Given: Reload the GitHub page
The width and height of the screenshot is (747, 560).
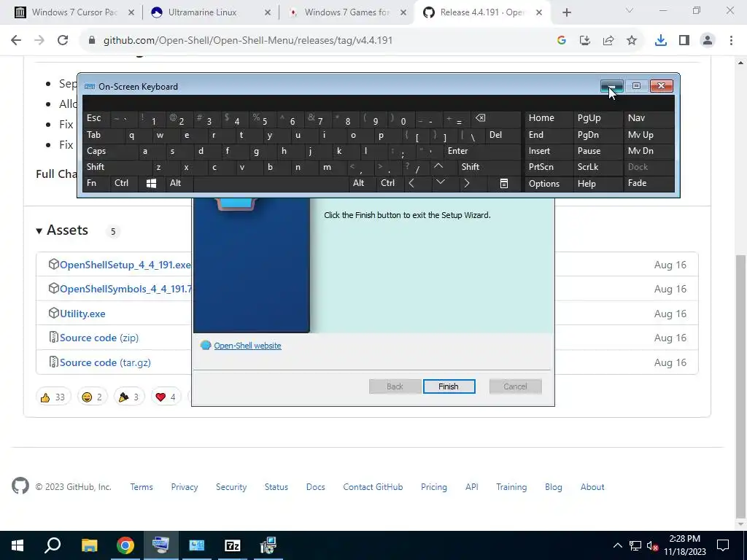Looking at the screenshot, I should [x=63, y=41].
